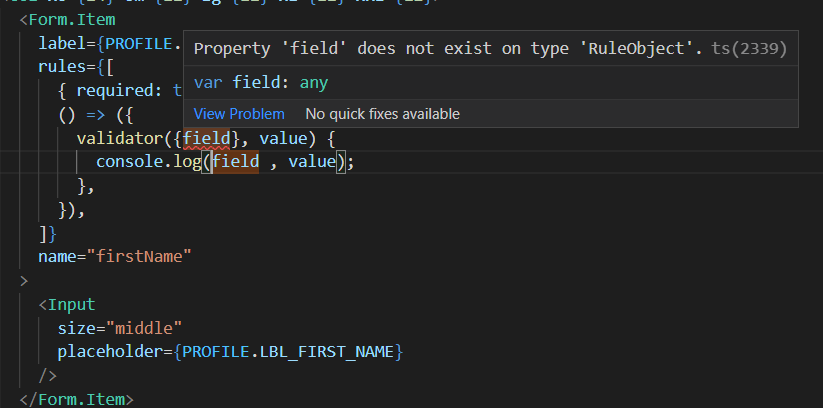The image size is (823, 408).
Task: Click the underlined 'field' in the validator parameters
Action: tap(206, 139)
